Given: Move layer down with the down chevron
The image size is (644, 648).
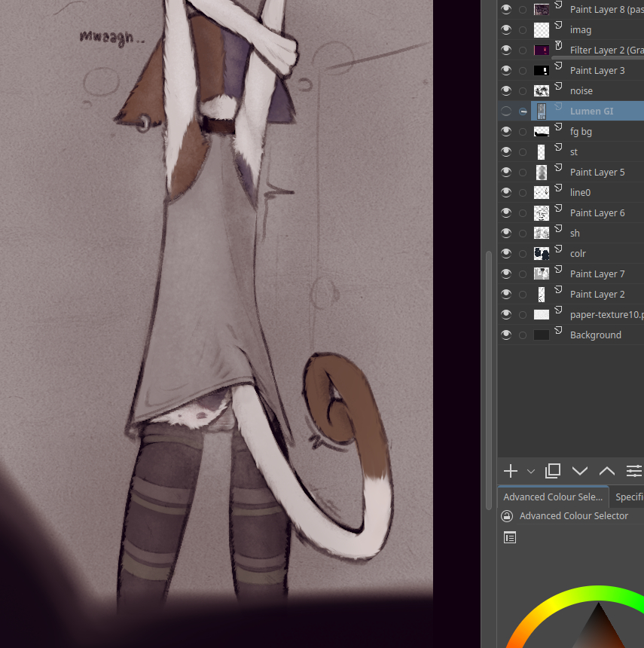Looking at the screenshot, I should 580,471.
